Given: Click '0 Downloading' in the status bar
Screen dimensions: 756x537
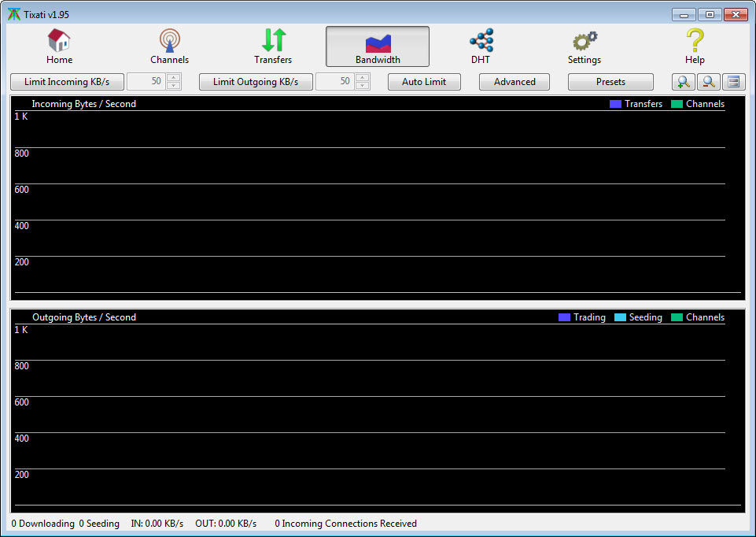Looking at the screenshot, I should 43,524.
